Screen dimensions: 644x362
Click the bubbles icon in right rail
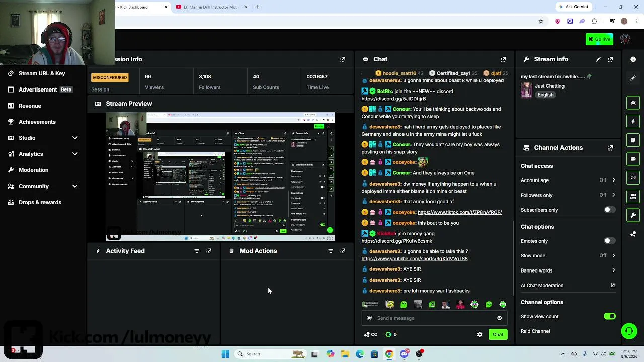click(x=633, y=234)
